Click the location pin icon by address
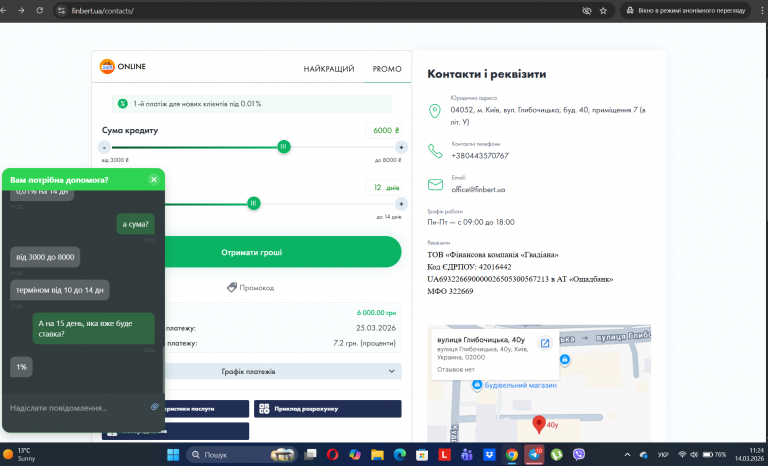The width and height of the screenshot is (768, 466). pos(434,111)
